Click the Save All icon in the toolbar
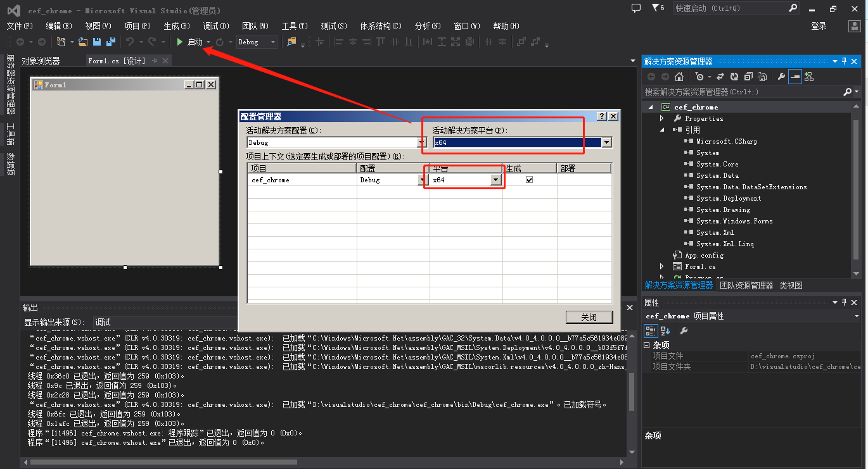The image size is (868, 469). click(111, 42)
